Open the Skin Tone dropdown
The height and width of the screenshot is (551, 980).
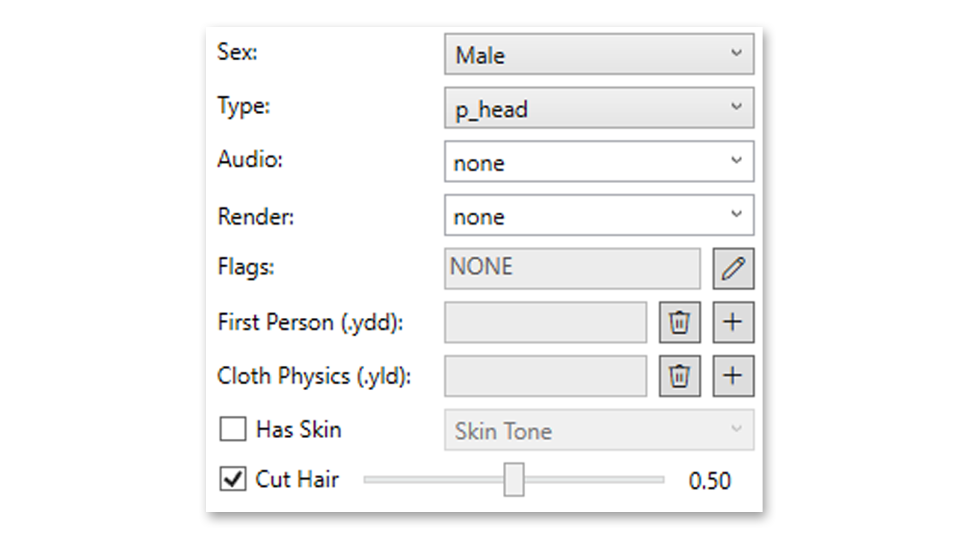[598, 431]
